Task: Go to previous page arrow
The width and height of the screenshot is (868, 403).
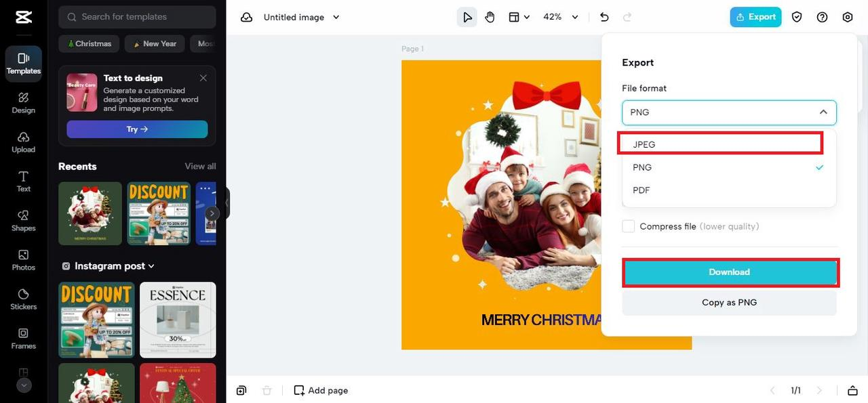Action: [772, 391]
